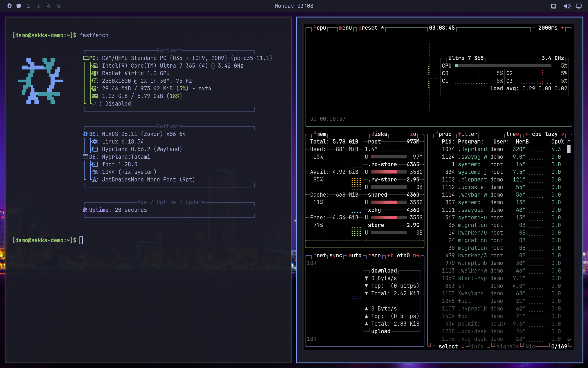Click zero to reset net totals
Screen dimensions: 588x368
[374, 256]
